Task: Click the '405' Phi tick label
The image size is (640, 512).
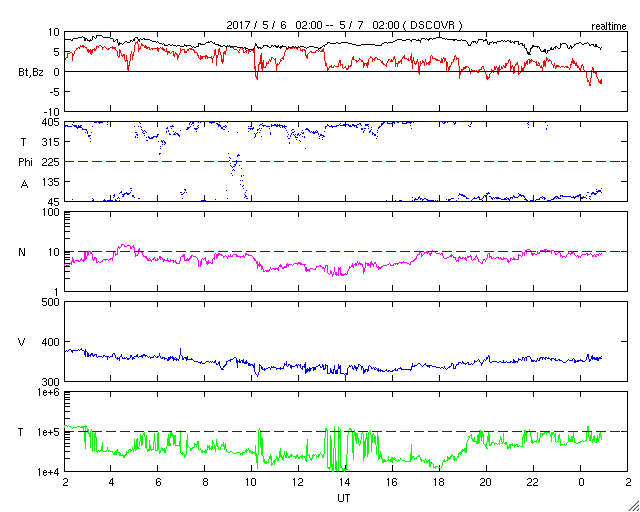Action: coord(52,122)
